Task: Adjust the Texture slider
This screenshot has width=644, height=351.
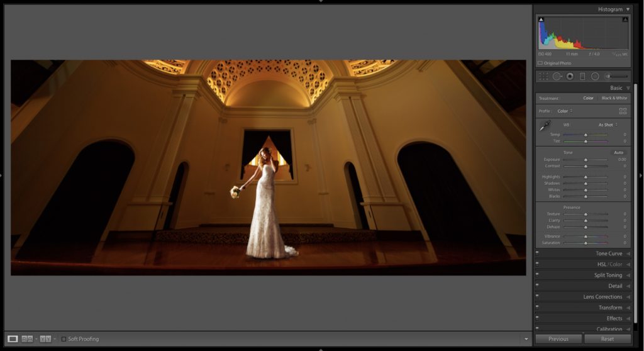Action: coord(586,214)
